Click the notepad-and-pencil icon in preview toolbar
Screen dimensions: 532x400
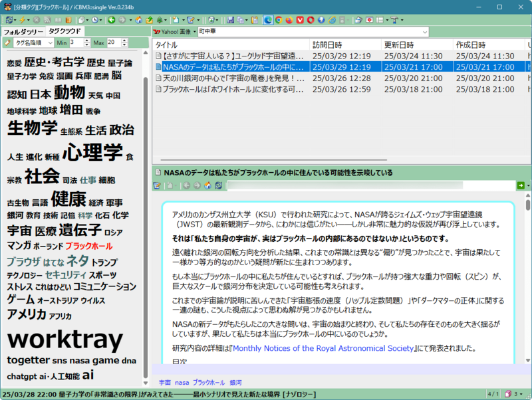[x=157, y=185]
